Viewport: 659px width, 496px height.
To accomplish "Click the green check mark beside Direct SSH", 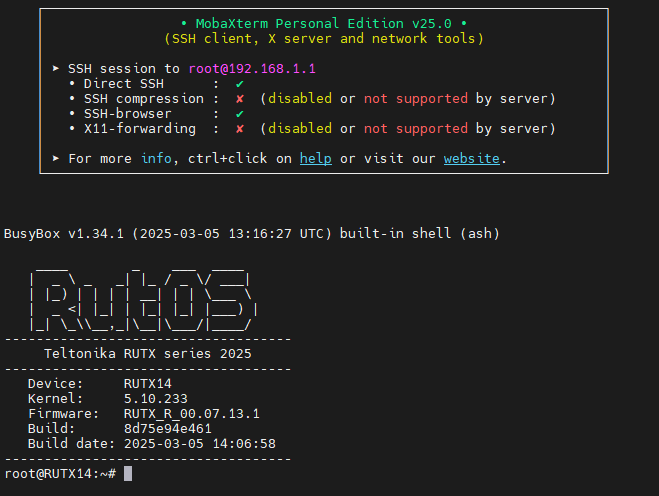I will (240, 84).
